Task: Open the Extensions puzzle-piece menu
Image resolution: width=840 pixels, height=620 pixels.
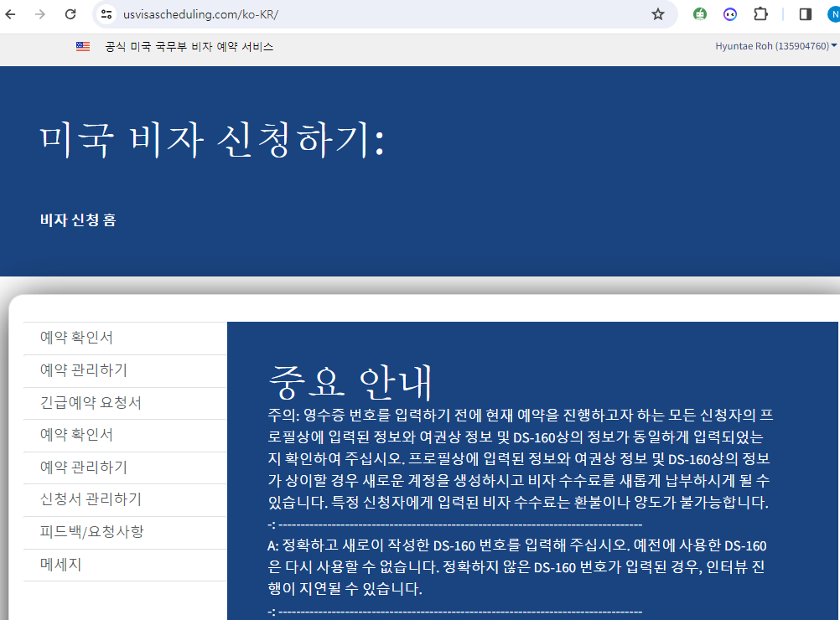Action: [760, 14]
